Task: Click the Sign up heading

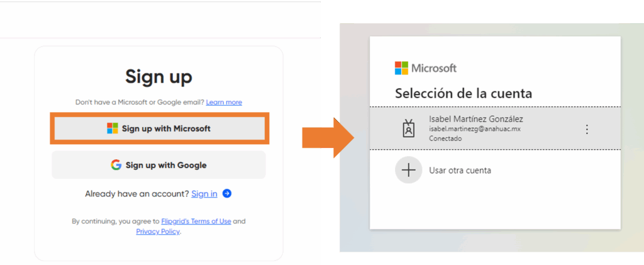Action: (x=158, y=77)
